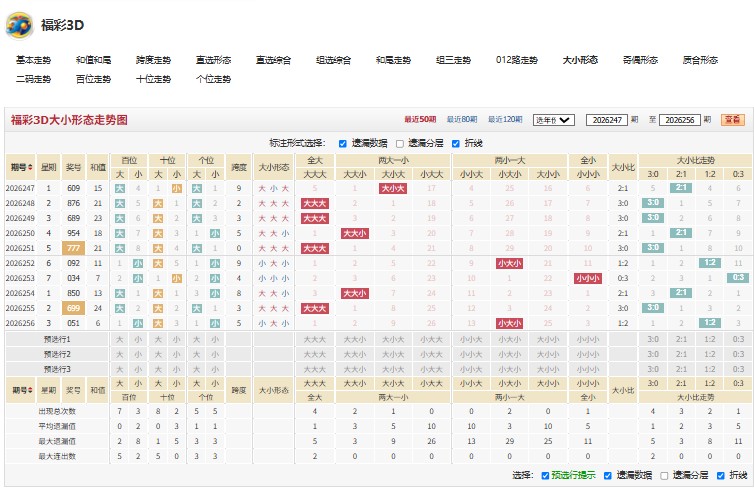The height and width of the screenshot is (488, 754).
Task: Click the 大大小 badge in row 2026250
Action: [355, 233]
